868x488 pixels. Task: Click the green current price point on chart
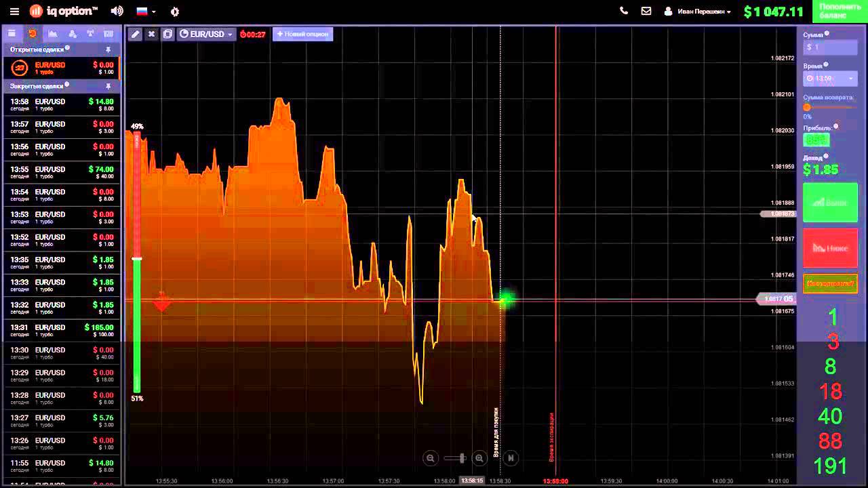tap(505, 300)
